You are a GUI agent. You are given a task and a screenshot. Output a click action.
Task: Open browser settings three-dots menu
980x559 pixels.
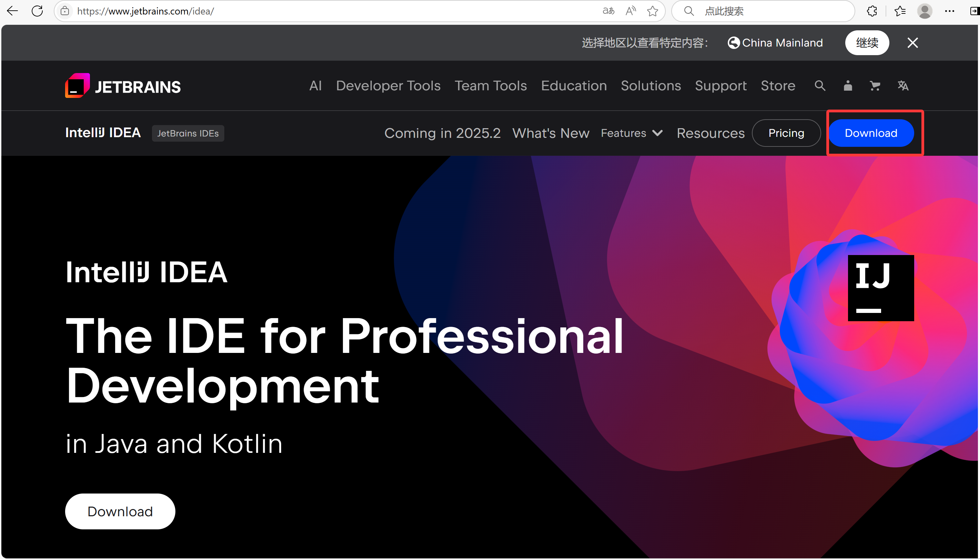pos(949,11)
